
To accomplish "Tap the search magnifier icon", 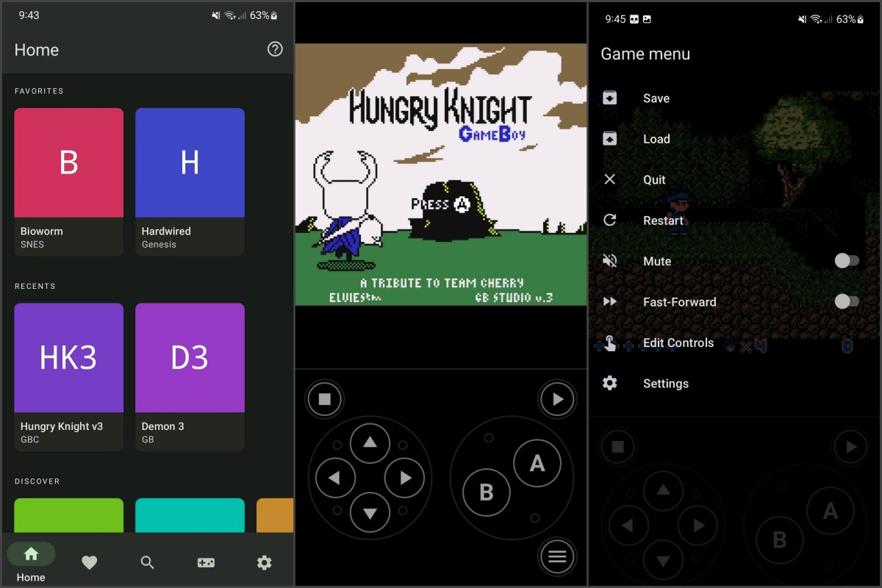I will [148, 562].
